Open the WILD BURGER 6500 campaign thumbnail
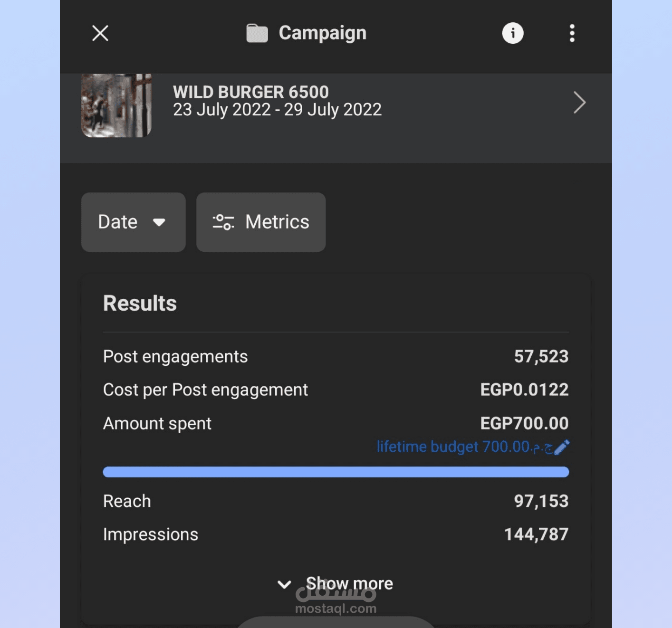The width and height of the screenshot is (672, 628). [x=116, y=105]
